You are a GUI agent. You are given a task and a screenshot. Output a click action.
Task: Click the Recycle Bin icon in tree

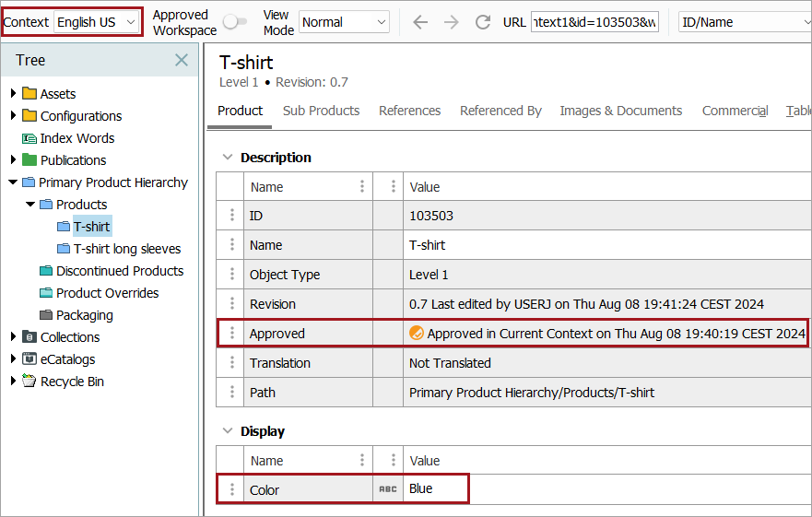pyautogui.click(x=29, y=382)
